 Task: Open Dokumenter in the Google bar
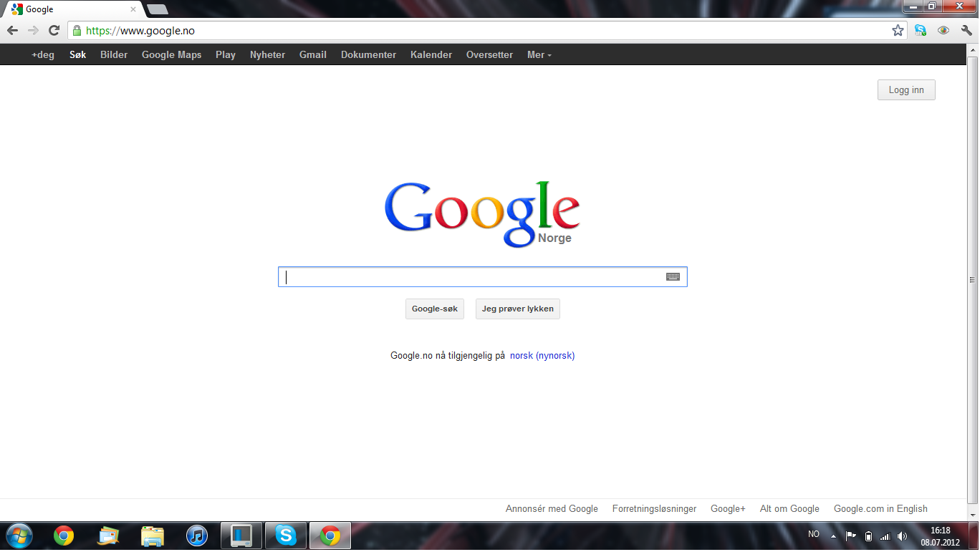click(x=368, y=54)
